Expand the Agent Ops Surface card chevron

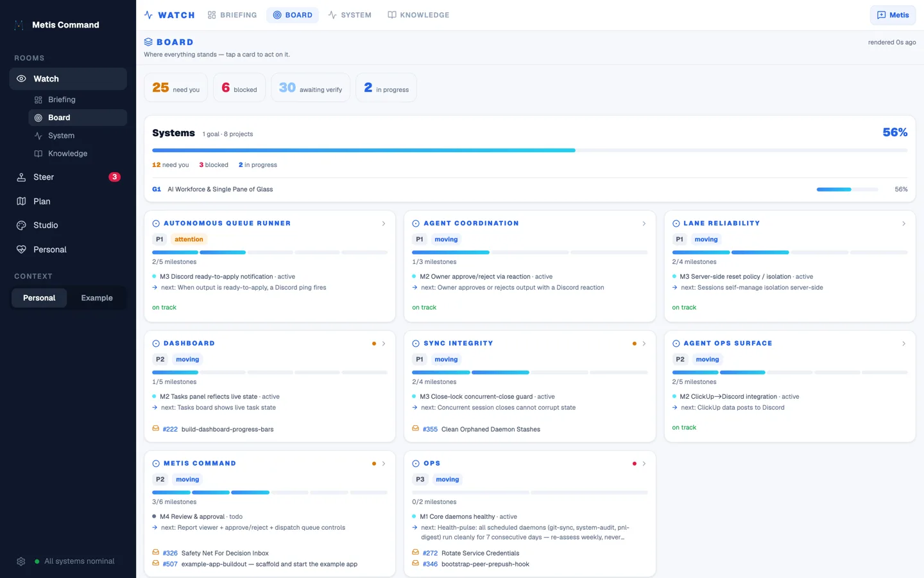(904, 344)
